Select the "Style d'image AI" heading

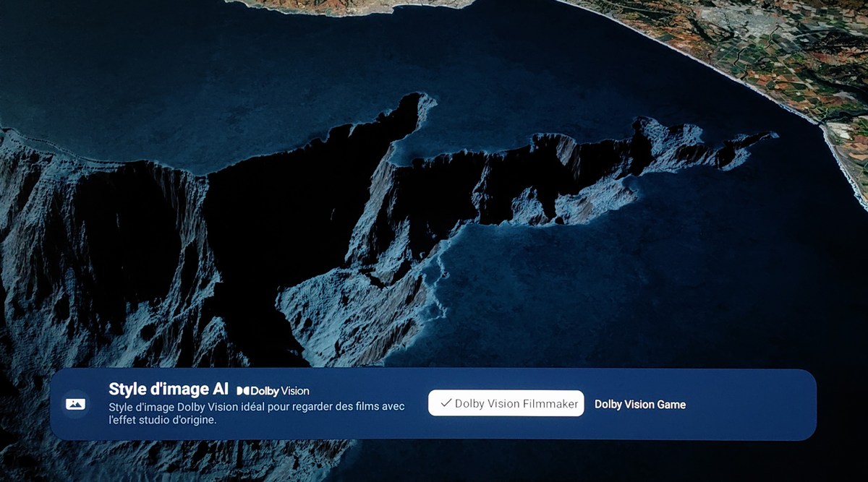169,389
